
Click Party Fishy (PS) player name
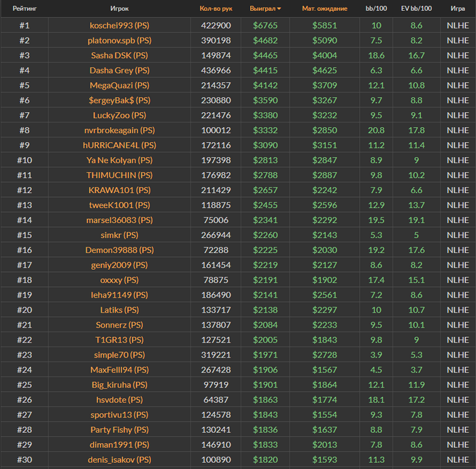pos(119,429)
